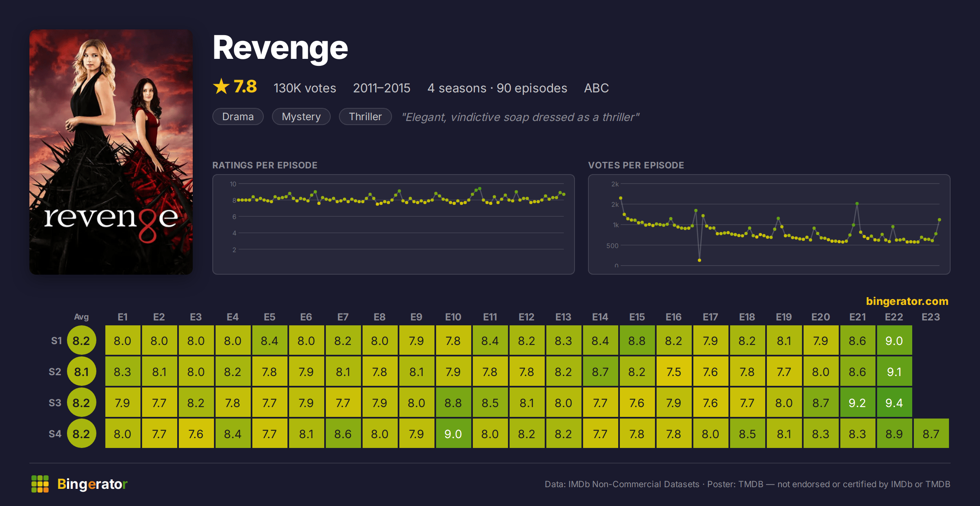980x506 pixels.
Task: Click the E10 column header
Action: [x=453, y=317]
